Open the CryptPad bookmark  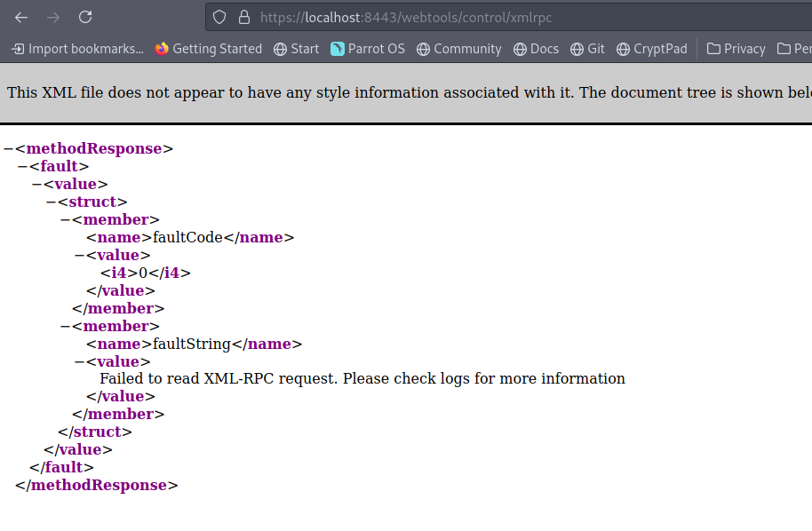(x=651, y=49)
